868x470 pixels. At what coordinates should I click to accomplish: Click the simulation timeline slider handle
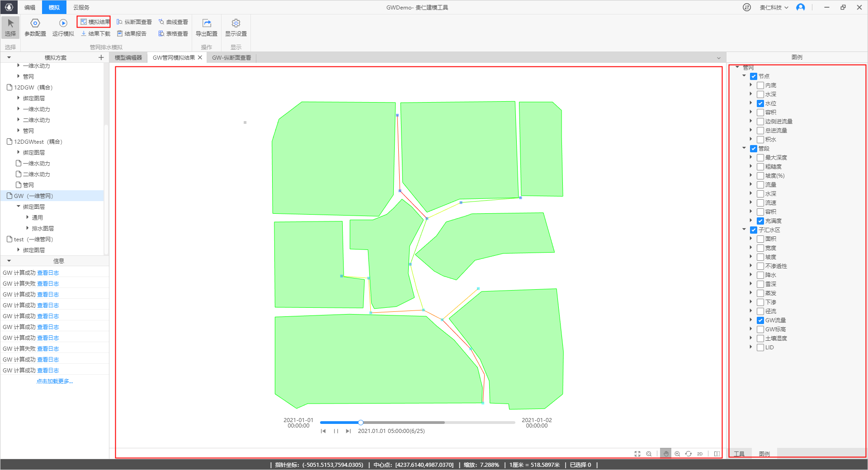coord(361,423)
